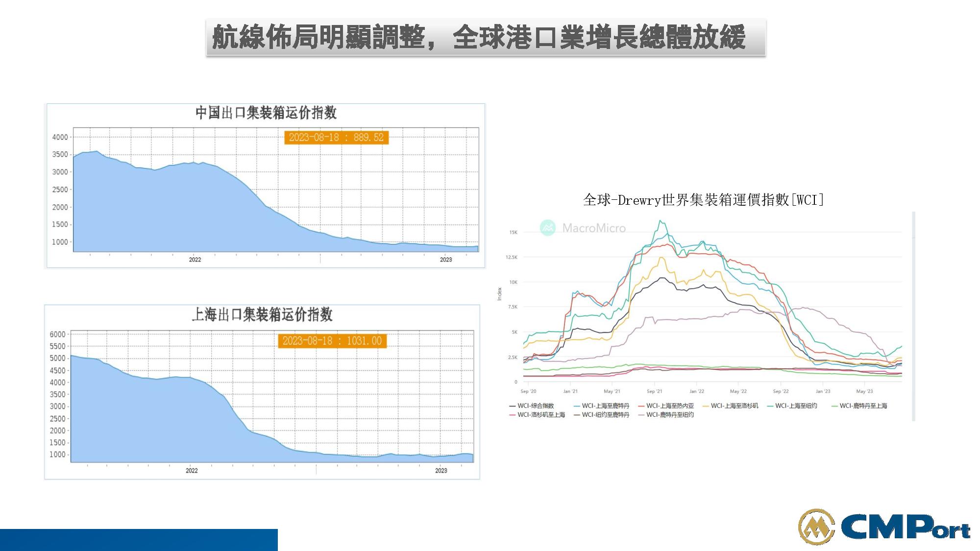
Task: Click the MacroMicro logo icon
Action: click(x=548, y=228)
